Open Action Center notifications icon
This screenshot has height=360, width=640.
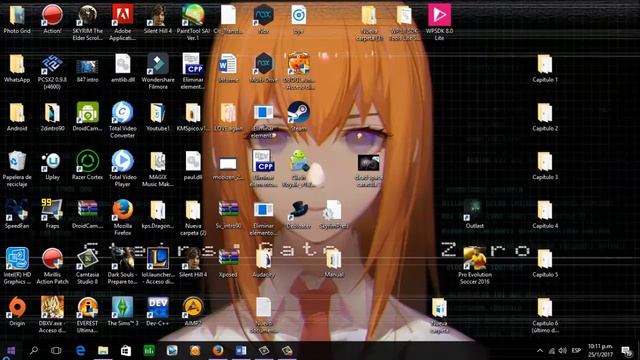[x=626, y=351]
